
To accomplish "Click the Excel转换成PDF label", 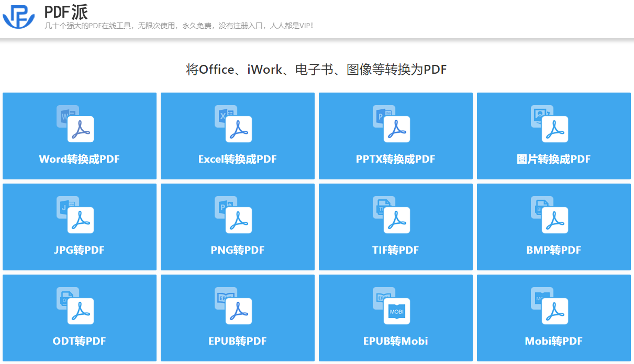I will [238, 160].
